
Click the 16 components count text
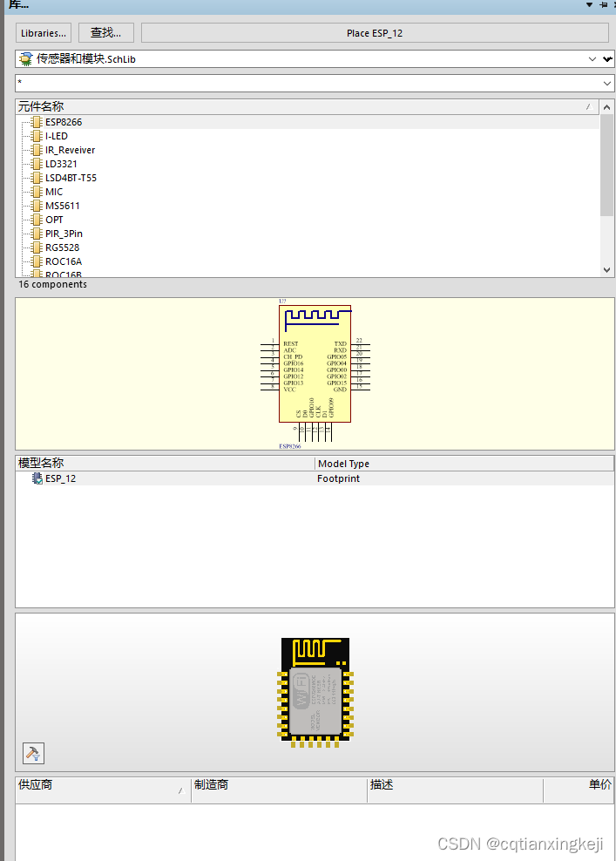(x=52, y=284)
